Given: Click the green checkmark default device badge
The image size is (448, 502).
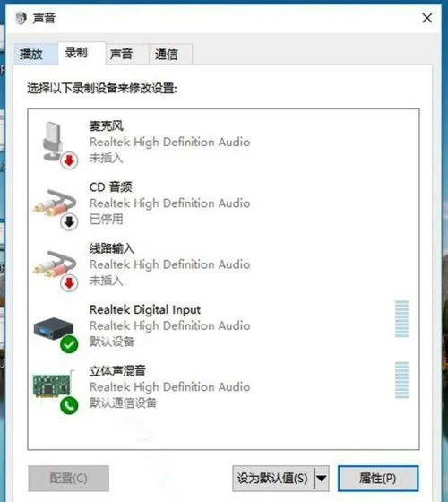Looking at the screenshot, I should click(69, 344).
